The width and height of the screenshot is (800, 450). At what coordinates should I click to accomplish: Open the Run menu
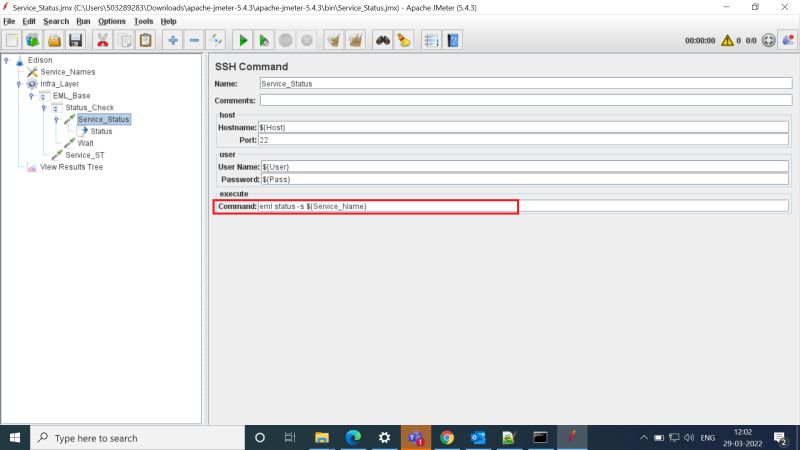(x=83, y=21)
